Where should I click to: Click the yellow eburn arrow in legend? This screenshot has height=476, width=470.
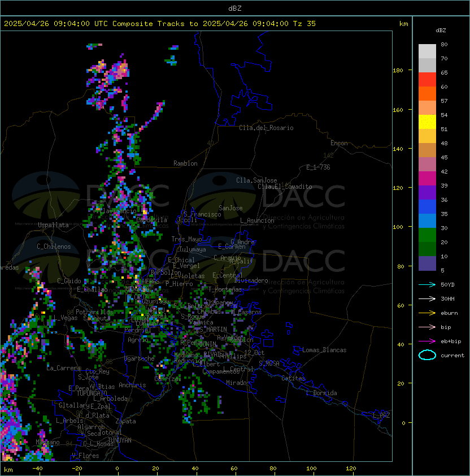(427, 313)
